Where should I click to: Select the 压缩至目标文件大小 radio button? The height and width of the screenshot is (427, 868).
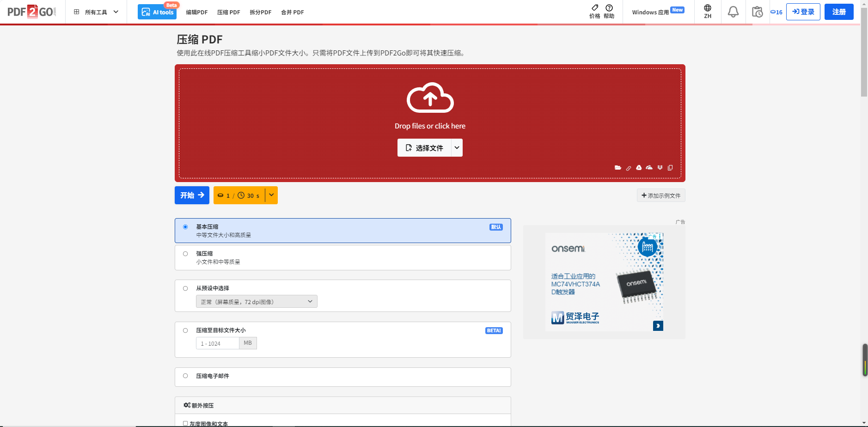(185, 330)
